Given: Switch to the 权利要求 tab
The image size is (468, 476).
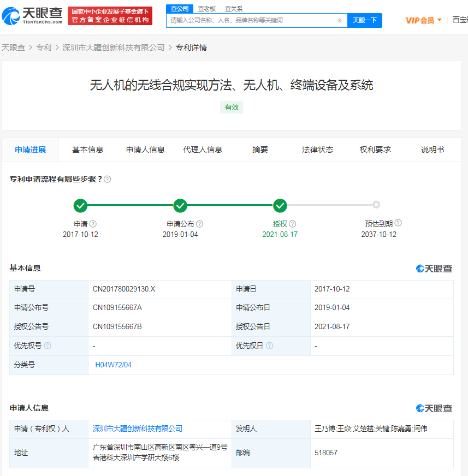Looking at the screenshot, I should [x=375, y=149].
